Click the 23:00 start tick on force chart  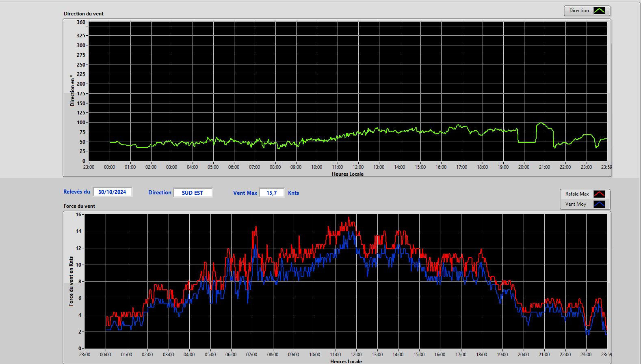(84, 354)
